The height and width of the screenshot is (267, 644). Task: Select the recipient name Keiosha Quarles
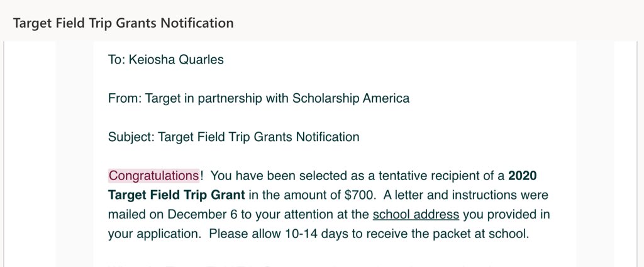pyautogui.click(x=176, y=60)
